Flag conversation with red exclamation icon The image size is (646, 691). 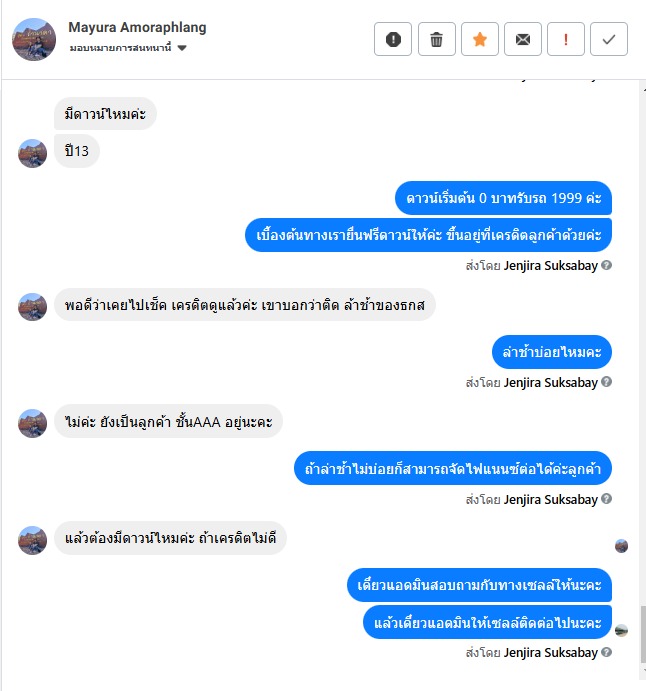pos(566,39)
